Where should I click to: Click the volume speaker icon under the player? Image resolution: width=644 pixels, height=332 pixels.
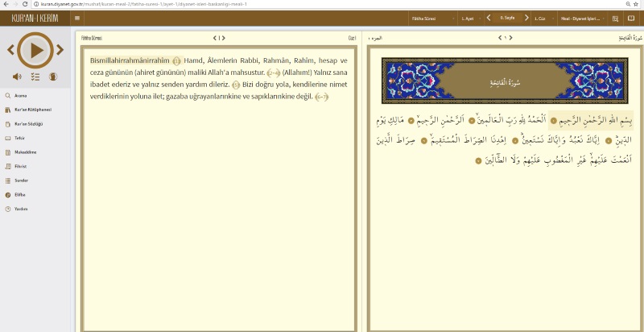point(15,77)
